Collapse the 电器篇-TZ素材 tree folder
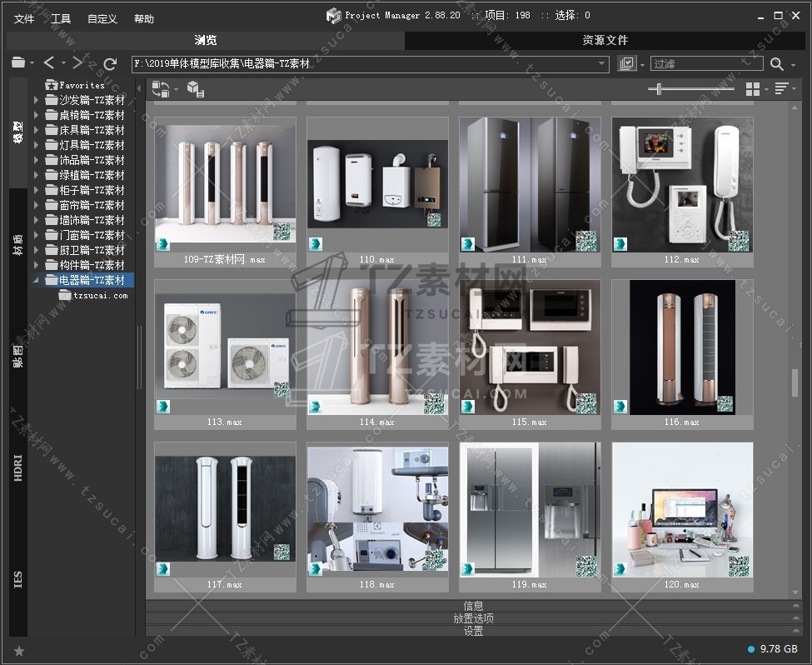Viewport: 812px width, 665px height. pos(37,280)
